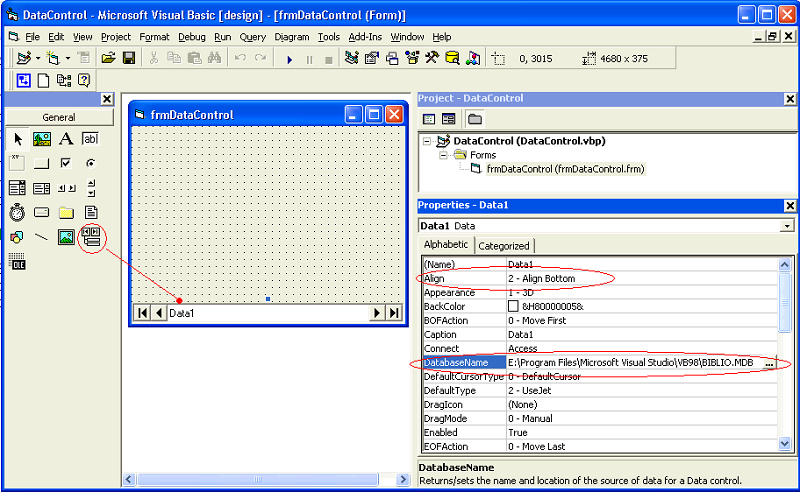Screen dimensions: 800x492
Task: Select the ComboBox tool in toolbox
Action: tap(17, 188)
